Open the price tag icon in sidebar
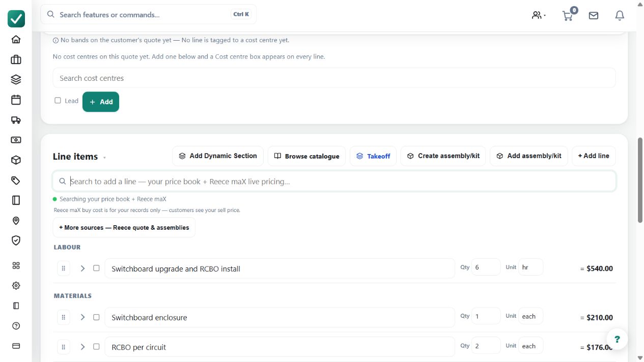This screenshot has width=644, height=362. [16, 180]
